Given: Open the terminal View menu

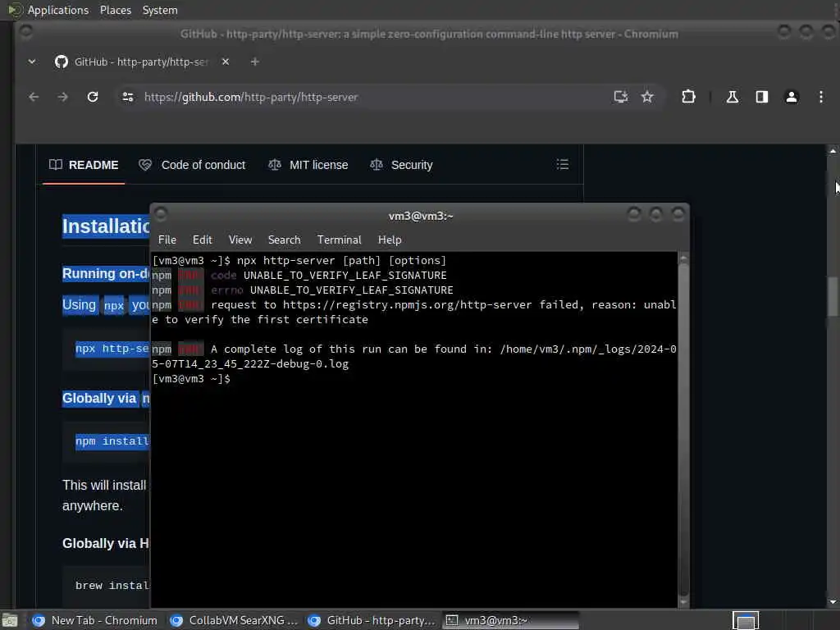Looking at the screenshot, I should coord(240,240).
